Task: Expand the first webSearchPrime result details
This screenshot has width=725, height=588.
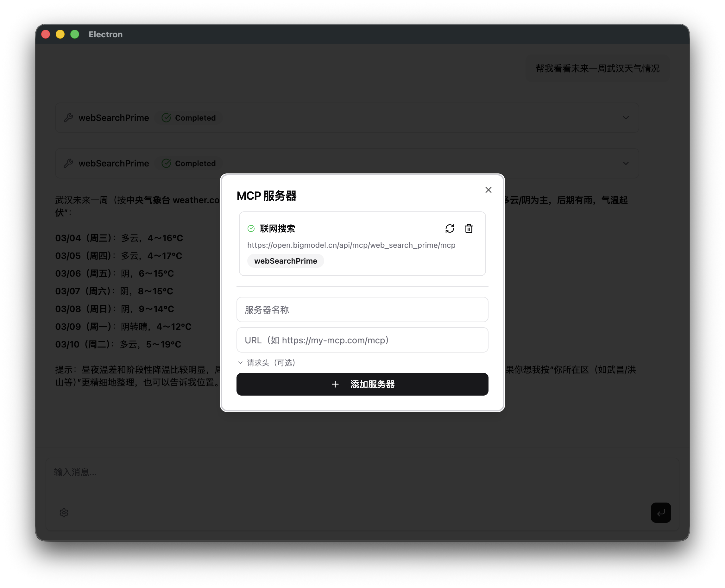Action: (625, 117)
